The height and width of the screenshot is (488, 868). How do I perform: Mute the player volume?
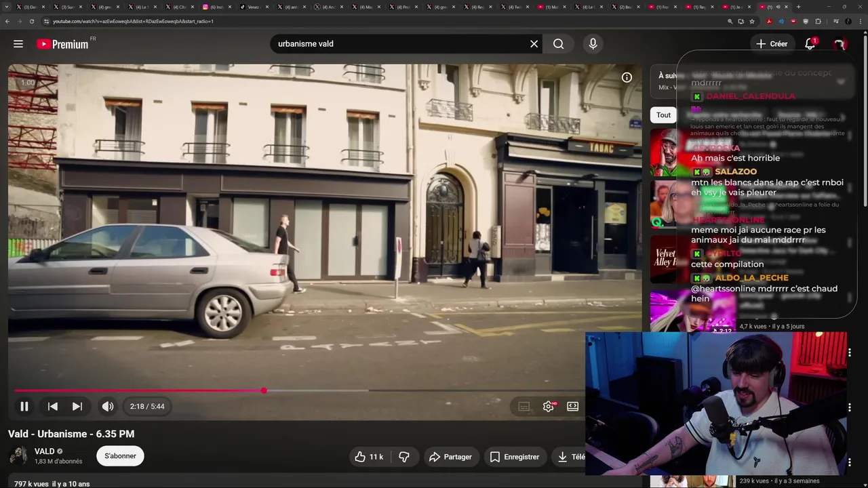[x=108, y=406]
